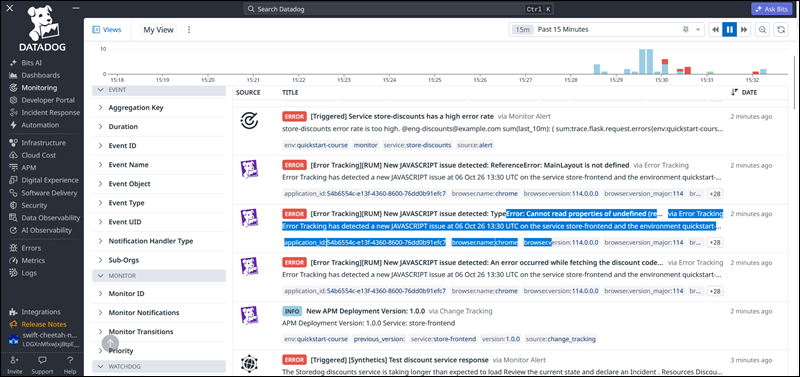Image resolution: width=800 pixels, height=377 pixels.
Task: Open Automation section
Action: click(40, 125)
